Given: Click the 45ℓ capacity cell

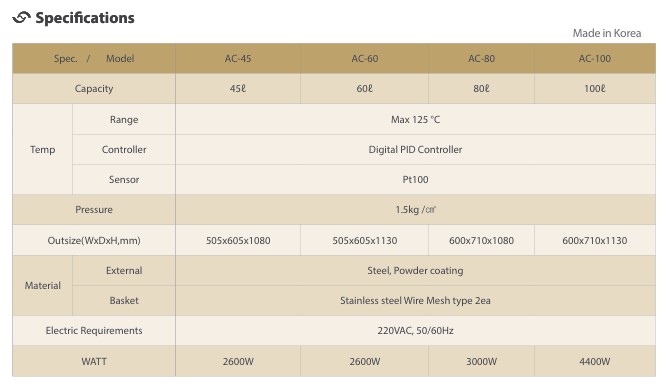Looking at the screenshot, I should (x=238, y=88).
